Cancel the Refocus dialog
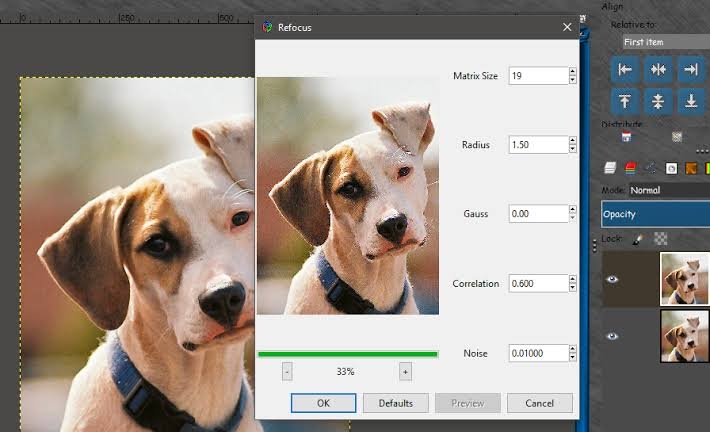This screenshot has height=432, width=710. 540,403
